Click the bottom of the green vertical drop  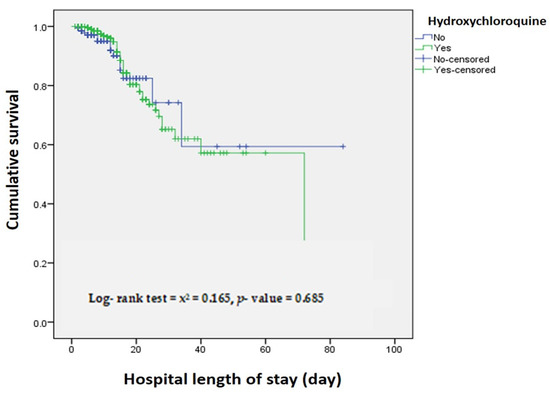click(304, 239)
